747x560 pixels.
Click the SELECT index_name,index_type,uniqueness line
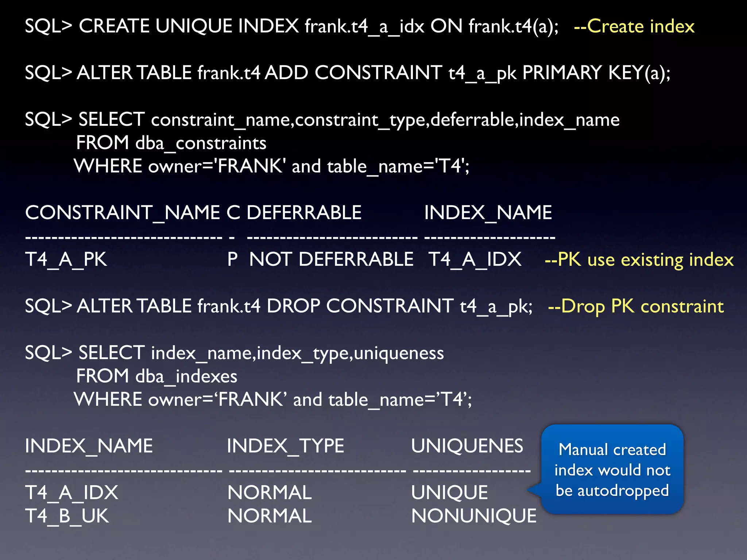(235, 353)
